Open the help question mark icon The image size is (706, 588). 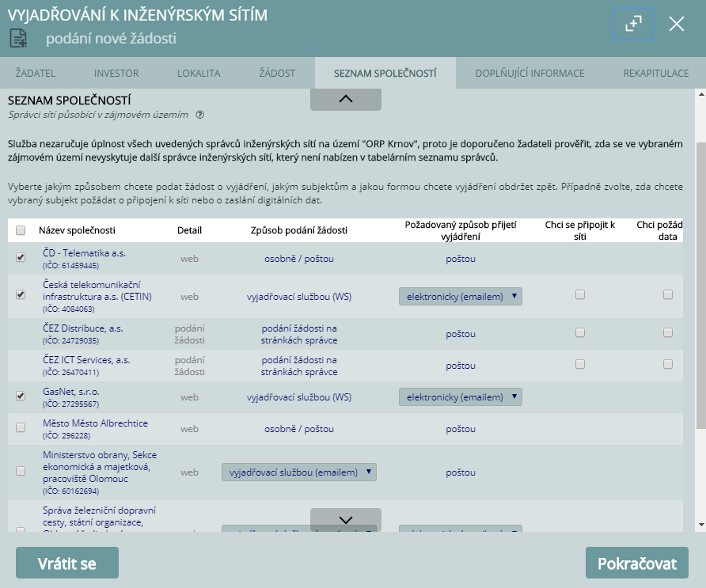pyautogui.click(x=200, y=115)
